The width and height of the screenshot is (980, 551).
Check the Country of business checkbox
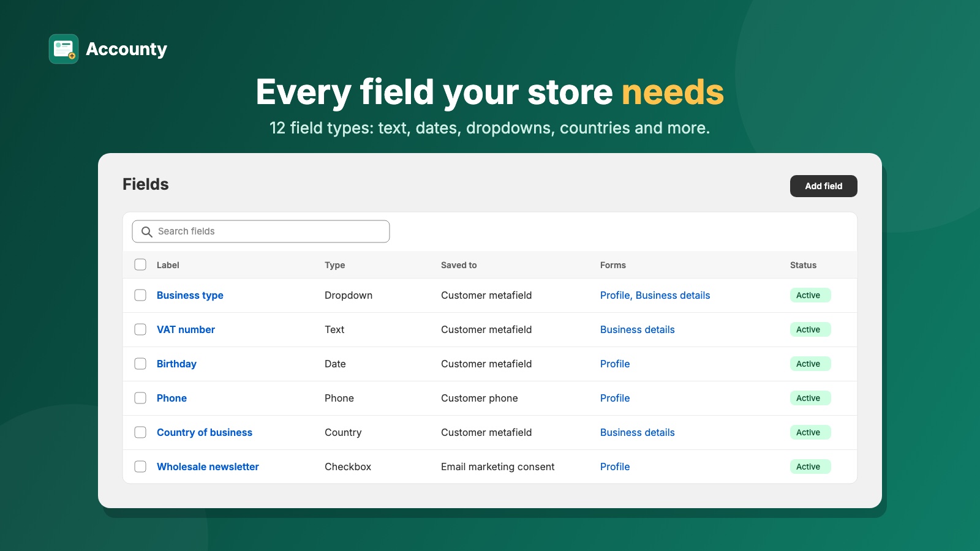coord(140,432)
